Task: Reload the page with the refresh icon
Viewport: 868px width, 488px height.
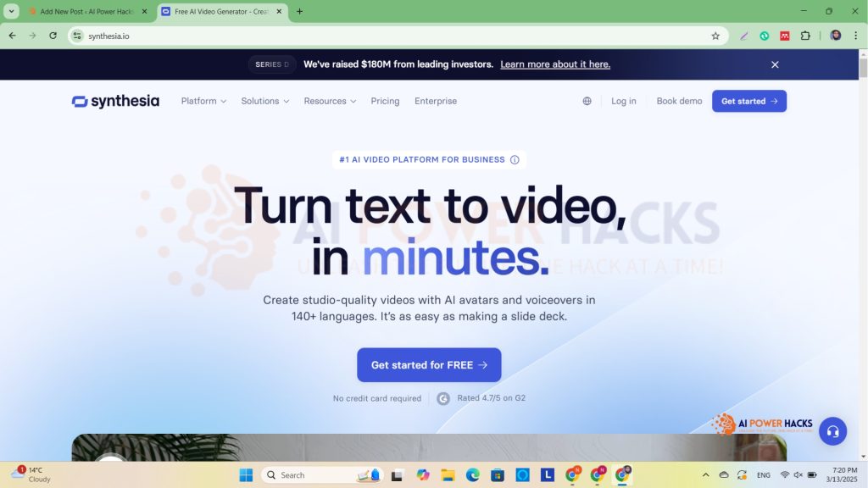Action: tap(53, 36)
